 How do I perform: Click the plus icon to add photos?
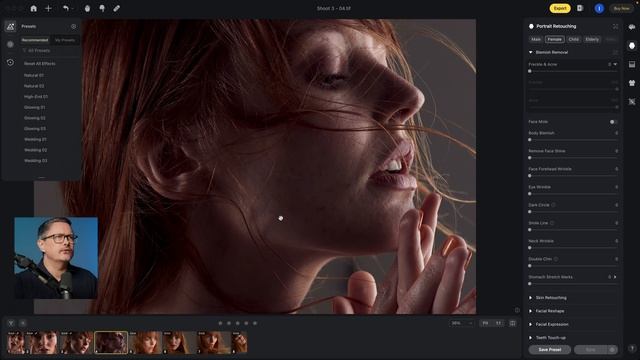pyautogui.click(x=48, y=8)
